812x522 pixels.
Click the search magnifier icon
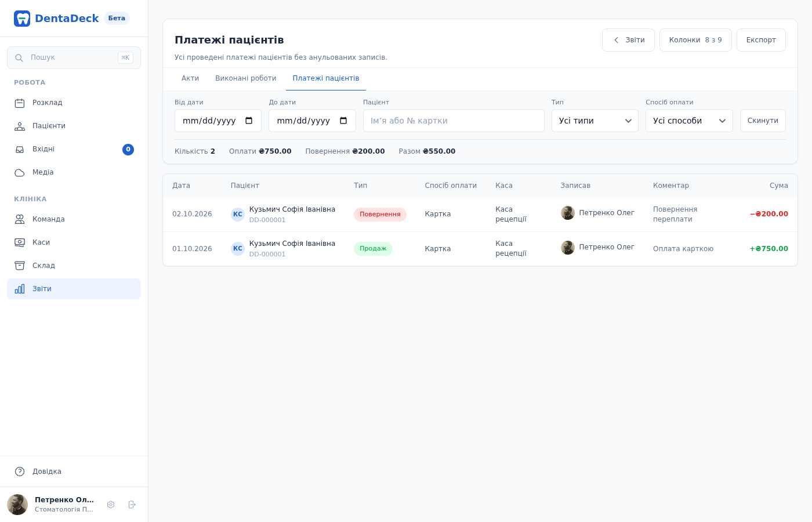click(19, 58)
